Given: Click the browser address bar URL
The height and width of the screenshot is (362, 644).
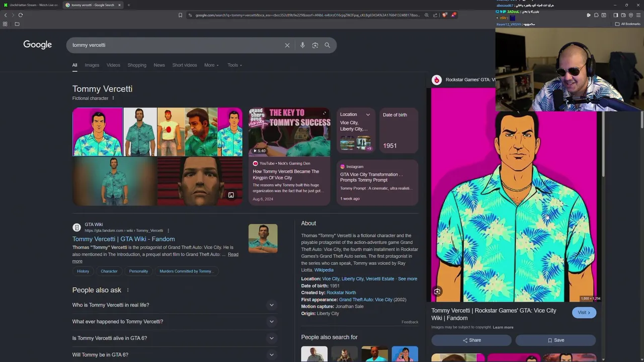Looking at the screenshot, I should 307,15.
